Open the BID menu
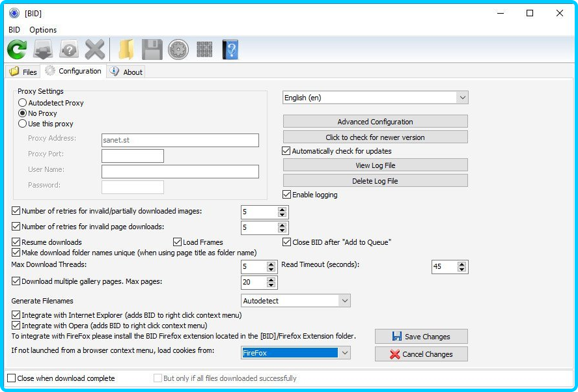Image resolution: width=578 pixels, height=392 pixels. click(14, 30)
